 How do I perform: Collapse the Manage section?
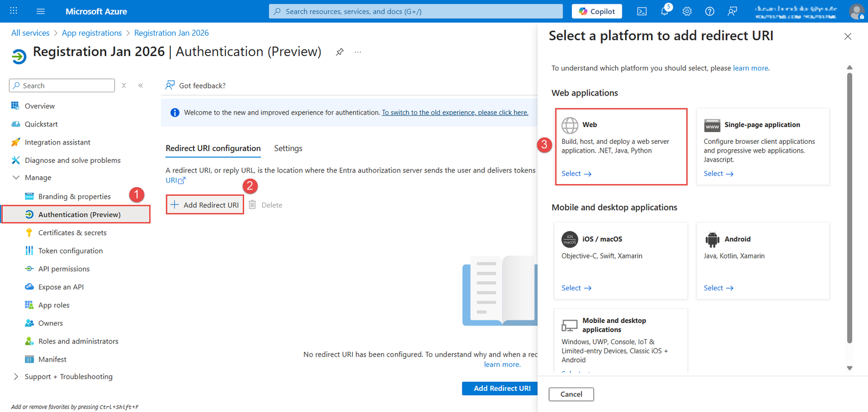[x=16, y=178]
